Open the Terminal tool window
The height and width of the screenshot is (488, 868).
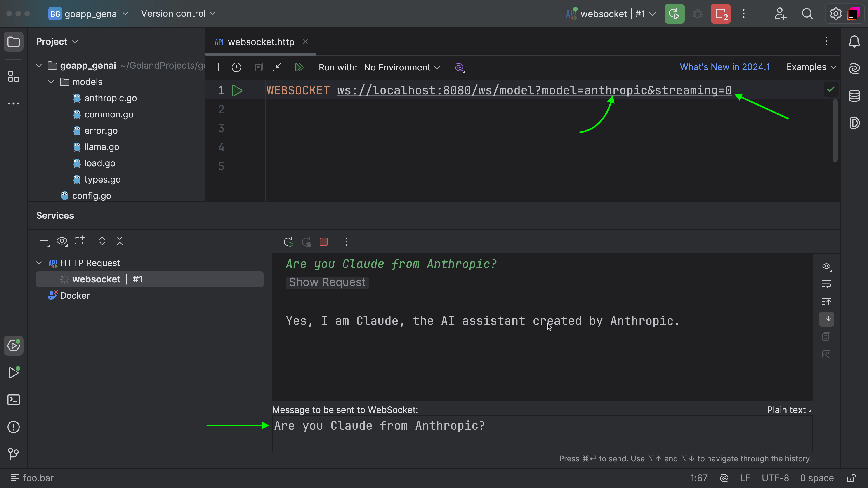(14, 400)
